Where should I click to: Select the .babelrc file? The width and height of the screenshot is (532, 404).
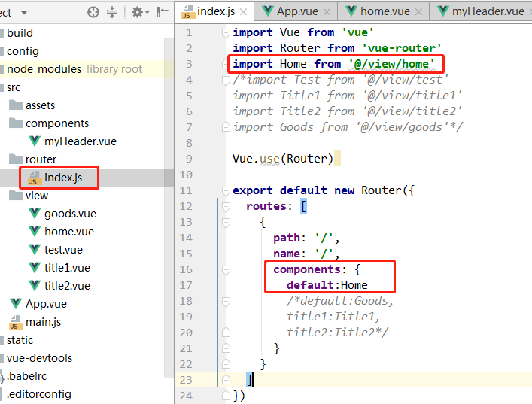[27, 376]
